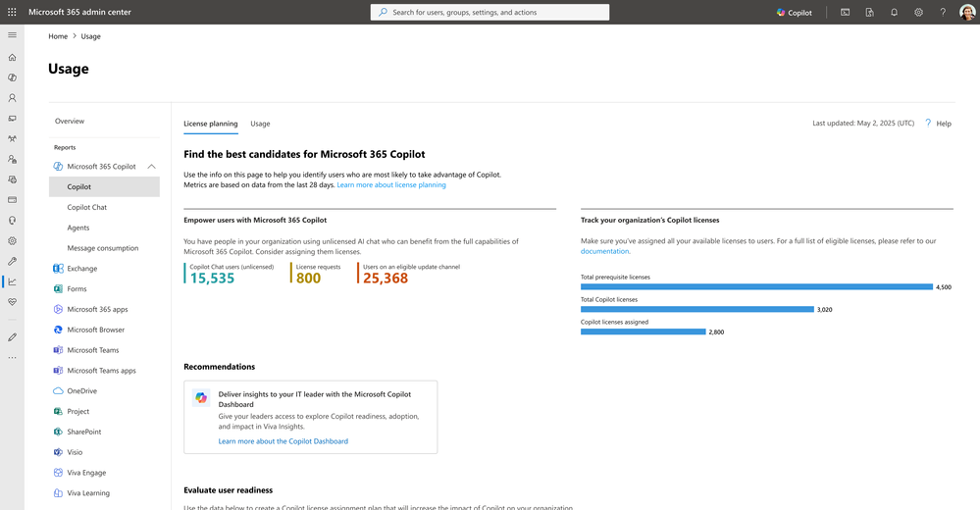
Task: Open the OneDrive usage report
Action: pos(81,390)
